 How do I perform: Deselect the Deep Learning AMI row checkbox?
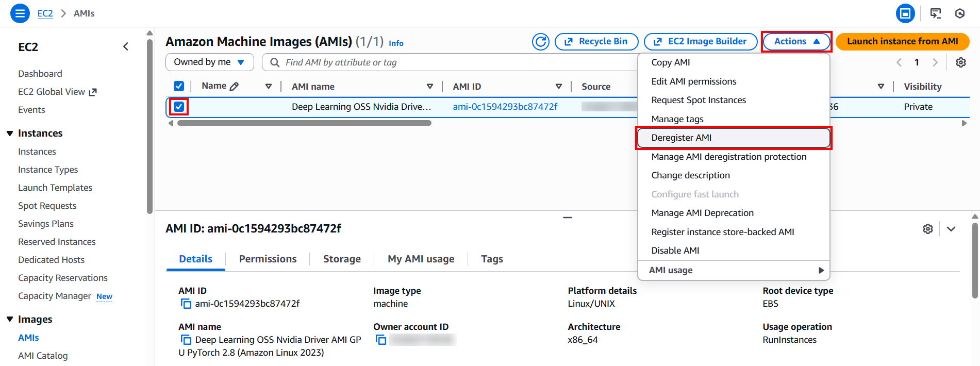pyautogui.click(x=179, y=107)
